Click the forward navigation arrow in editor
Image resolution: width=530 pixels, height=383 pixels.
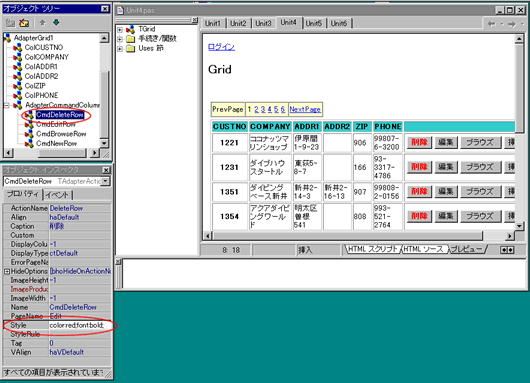(512, 24)
